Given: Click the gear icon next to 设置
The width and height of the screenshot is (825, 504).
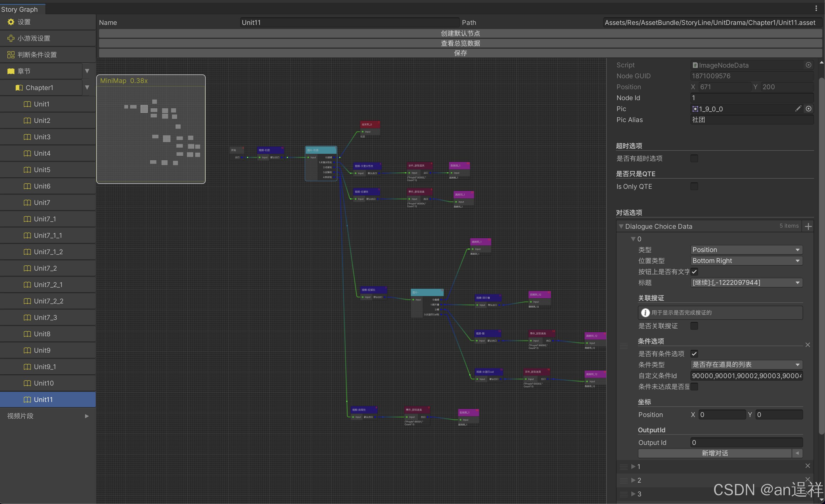Looking at the screenshot, I should pyautogui.click(x=11, y=22).
